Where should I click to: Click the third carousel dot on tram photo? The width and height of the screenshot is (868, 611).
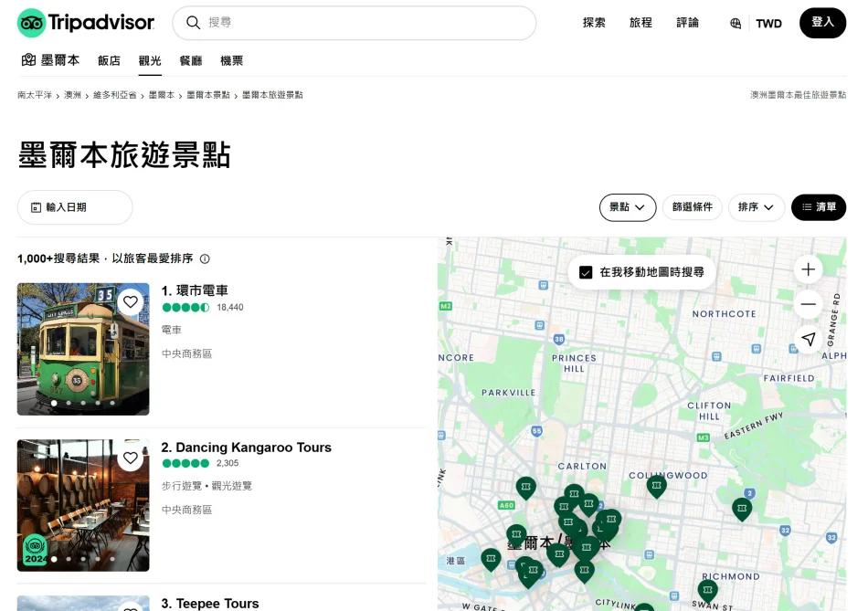pos(83,403)
